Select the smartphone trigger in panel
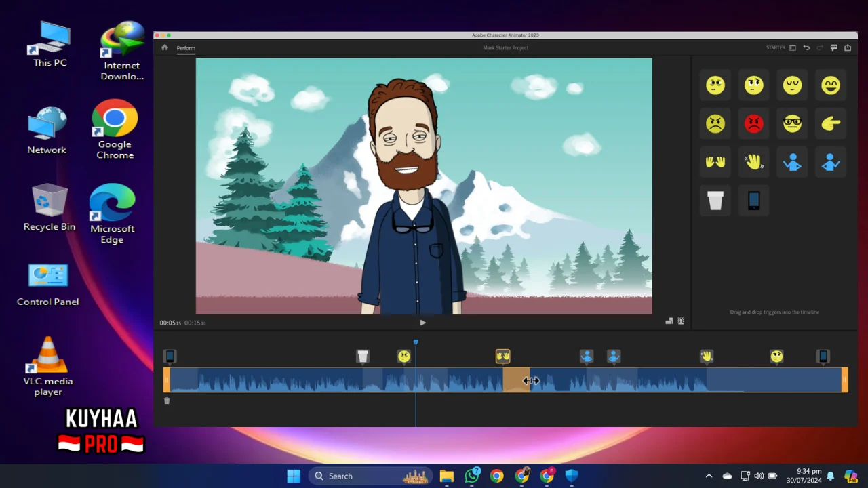 click(x=754, y=201)
